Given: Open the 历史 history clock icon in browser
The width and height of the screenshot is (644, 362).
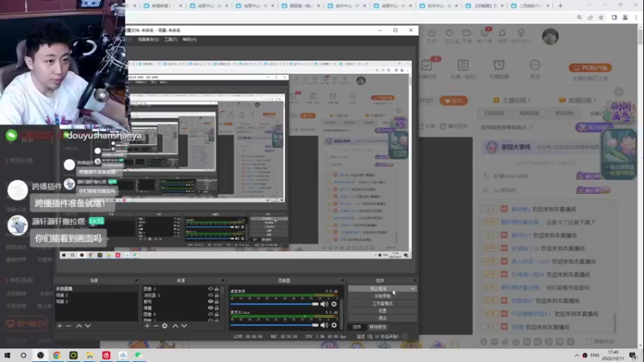Looking at the screenshot, I should click(x=431, y=33).
